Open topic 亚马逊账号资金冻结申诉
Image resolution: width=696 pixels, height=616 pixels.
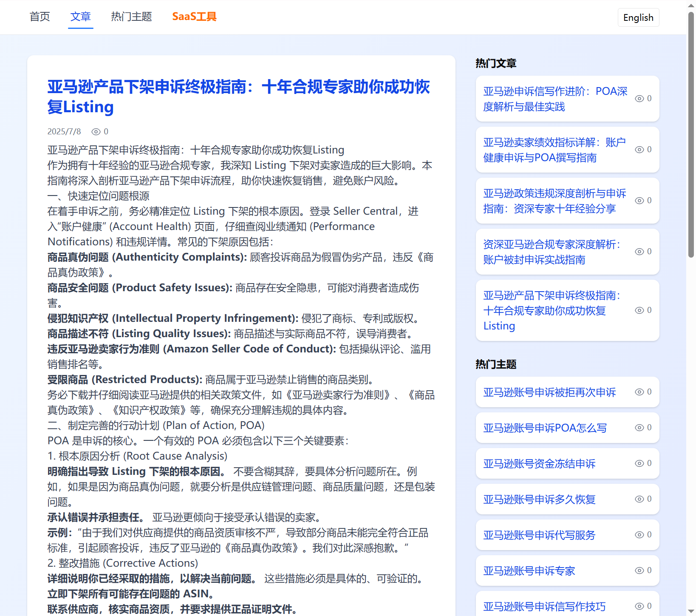click(x=540, y=464)
